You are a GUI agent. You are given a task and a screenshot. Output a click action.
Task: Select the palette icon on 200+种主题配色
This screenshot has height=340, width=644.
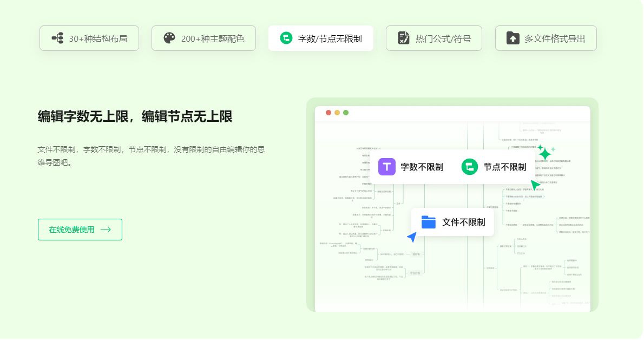pyautogui.click(x=169, y=38)
